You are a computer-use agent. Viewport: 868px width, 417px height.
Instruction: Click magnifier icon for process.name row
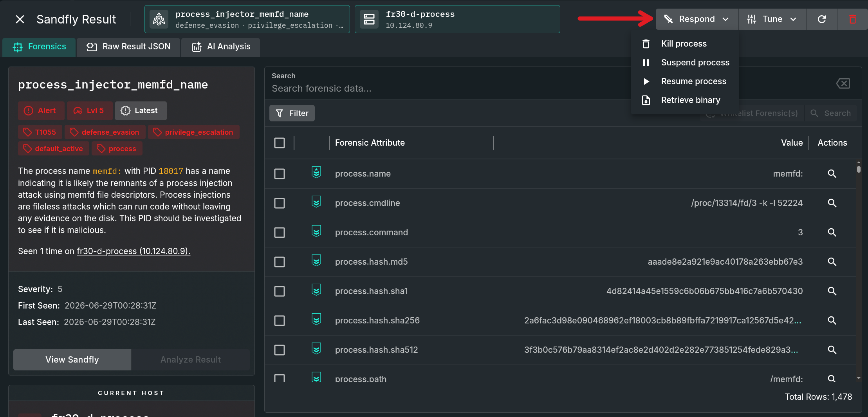[832, 174]
